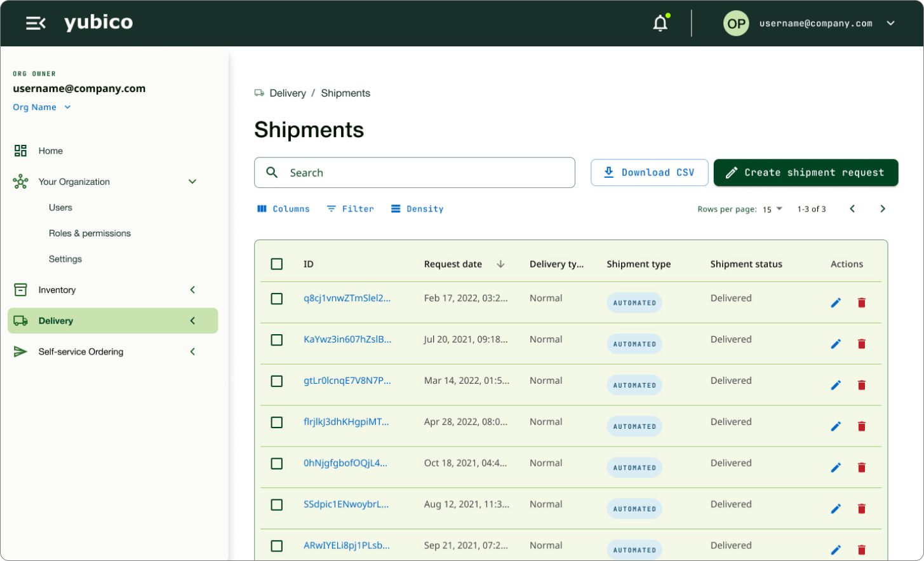Delete shipment flrjlkJ3dhKHgpiMT with trash icon
The image size is (924, 561).
tap(862, 426)
